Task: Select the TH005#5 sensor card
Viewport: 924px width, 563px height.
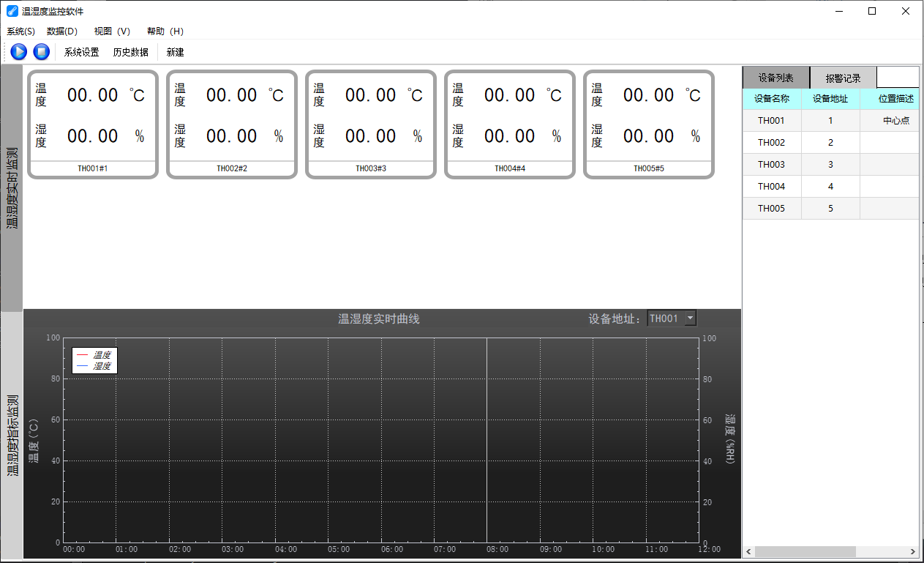Action: click(x=648, y=124)
